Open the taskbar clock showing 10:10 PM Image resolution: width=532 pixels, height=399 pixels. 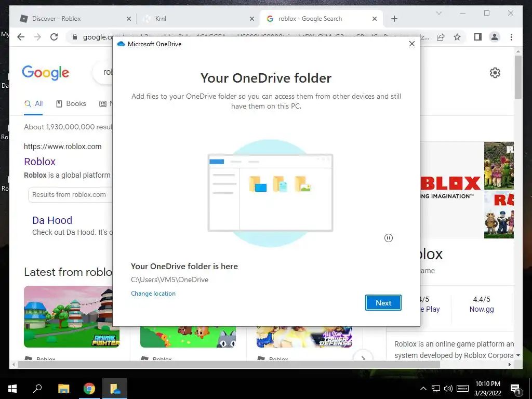point(487,389)
